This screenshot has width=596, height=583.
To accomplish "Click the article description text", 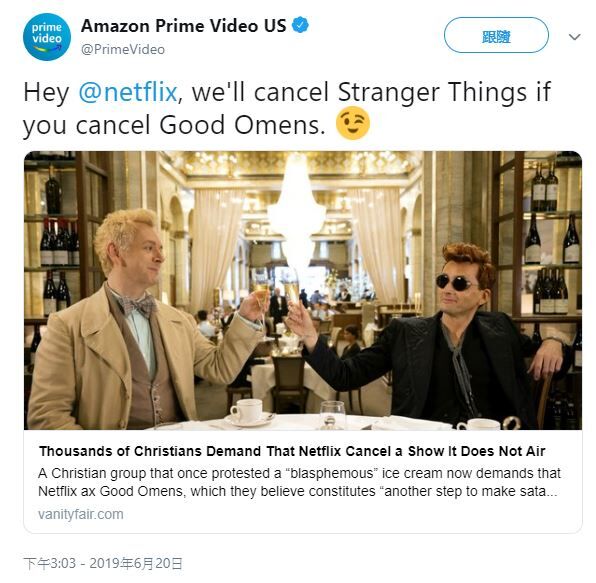I will pyautogui.click(x=299, y=482).
